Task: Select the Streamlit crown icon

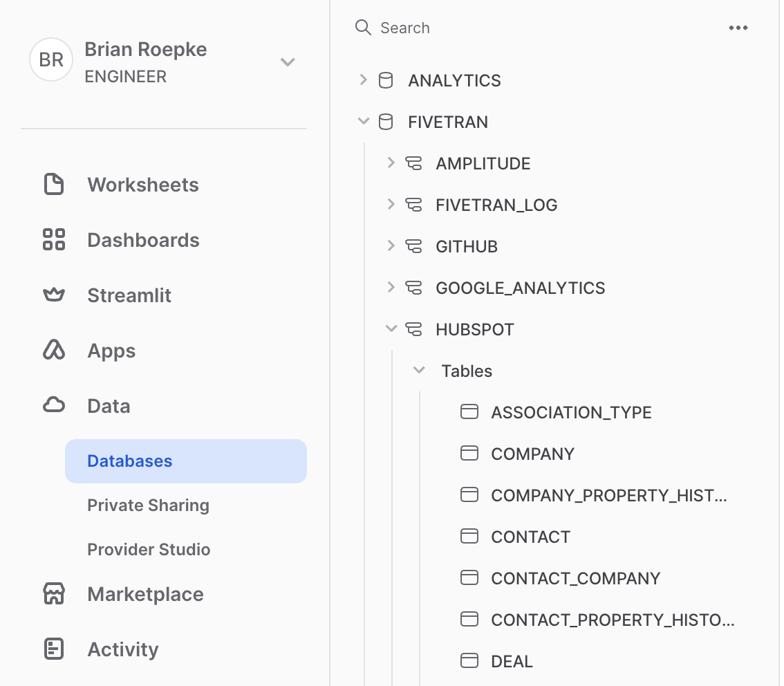Action: (53, 295)
